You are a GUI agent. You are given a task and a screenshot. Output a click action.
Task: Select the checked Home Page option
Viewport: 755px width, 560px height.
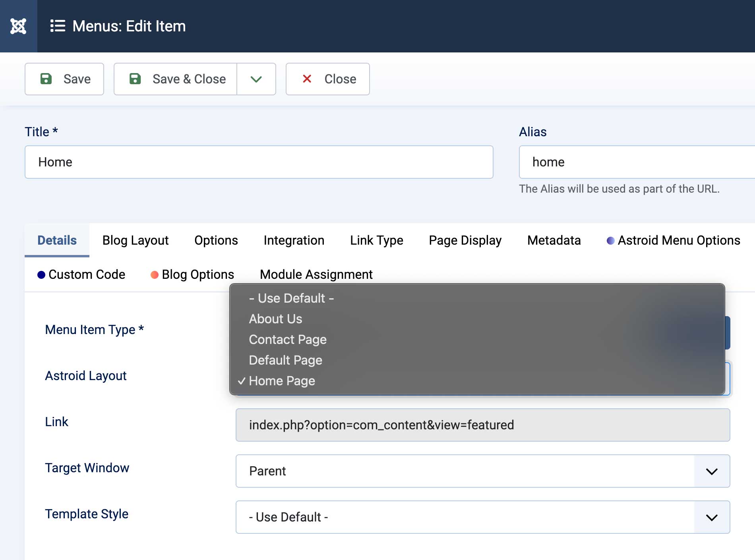[x=477, y=381]
